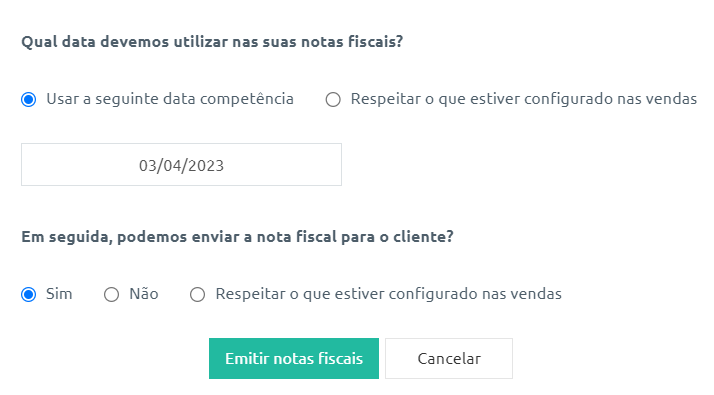Click the heading 'Em seguida, podemos enviar a nota fiscal'
The image size is (714, 395).
237,237
